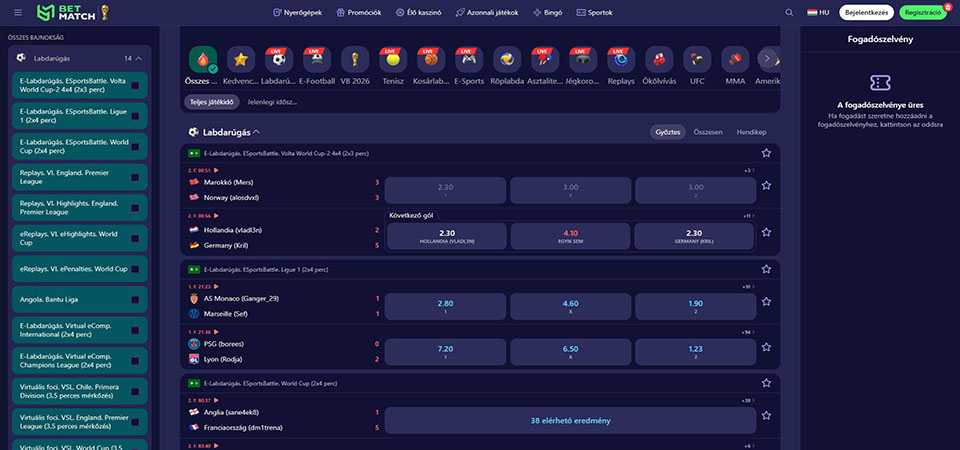Open the hamburger menu icon
960x450 pixels.
[x=18, y=12]
